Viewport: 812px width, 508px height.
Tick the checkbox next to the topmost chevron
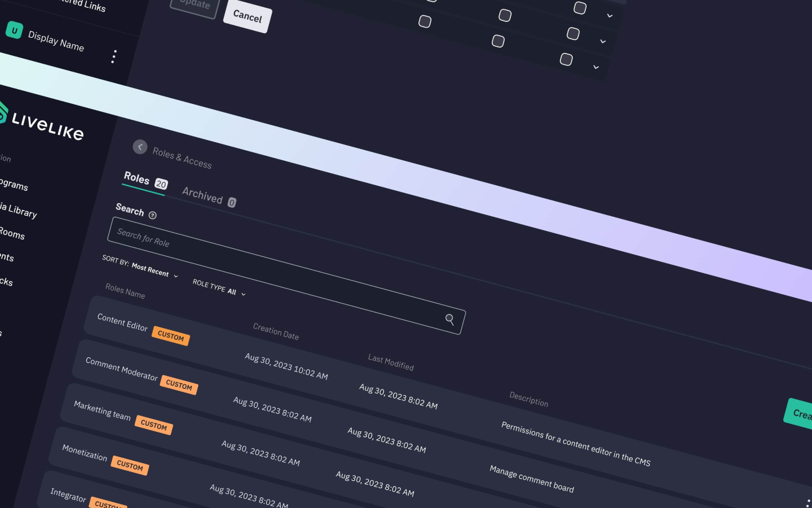tap(580, 8)
